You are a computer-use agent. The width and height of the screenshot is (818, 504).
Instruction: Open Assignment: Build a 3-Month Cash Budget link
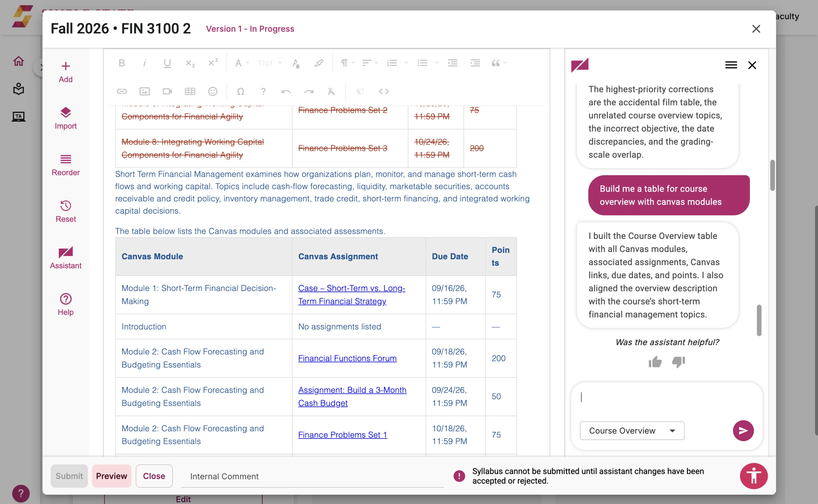352,397
